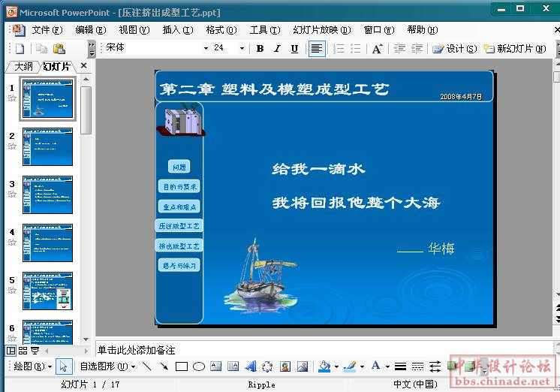Click the Text Box tool
The height and width of the screenshot is (392, 560).
click(x=215, y=366)
